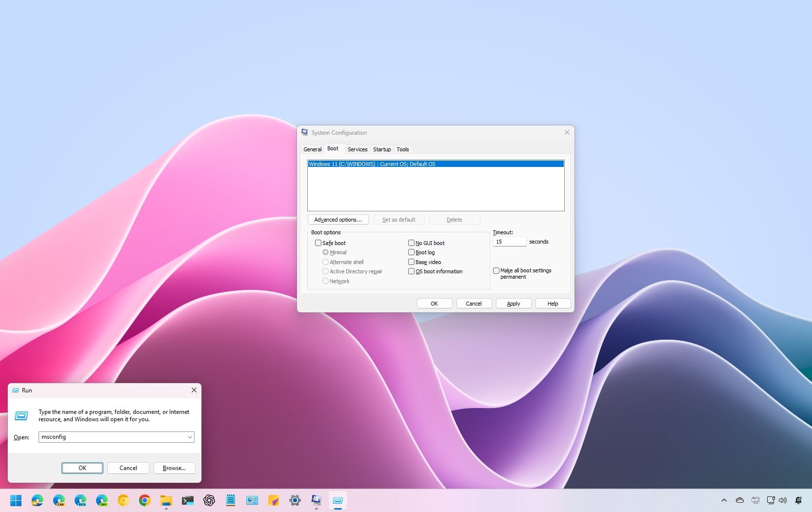812x512 pixels.
Task: Switch to the Services tab
Action: pyautogui.click(x=357, y=149)
